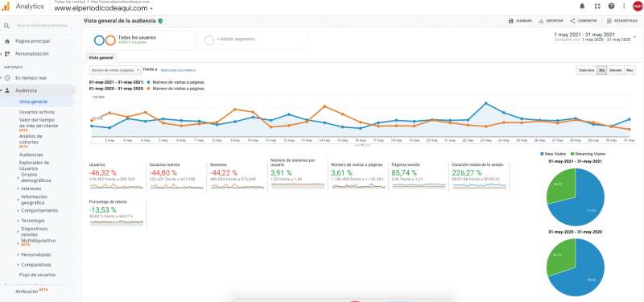644x302 pixels.
Task: Click the empty Añadir segmento circle
Action: point(209,40)
